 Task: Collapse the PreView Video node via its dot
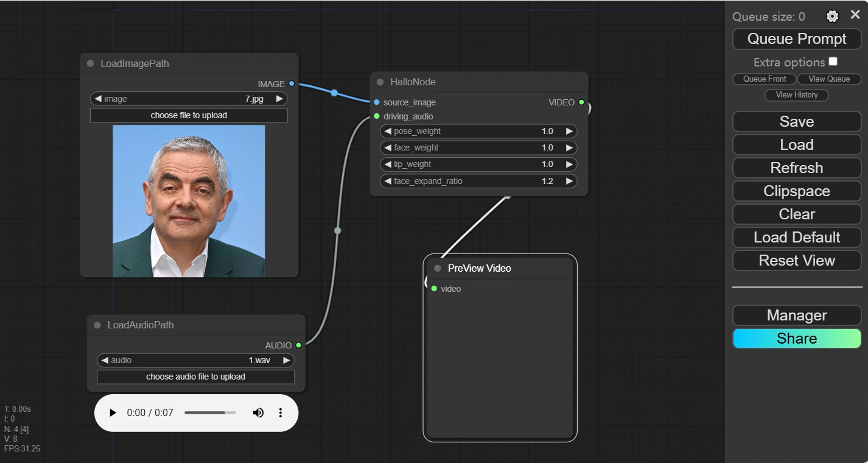pyautogui.click(x=437, y=268)
